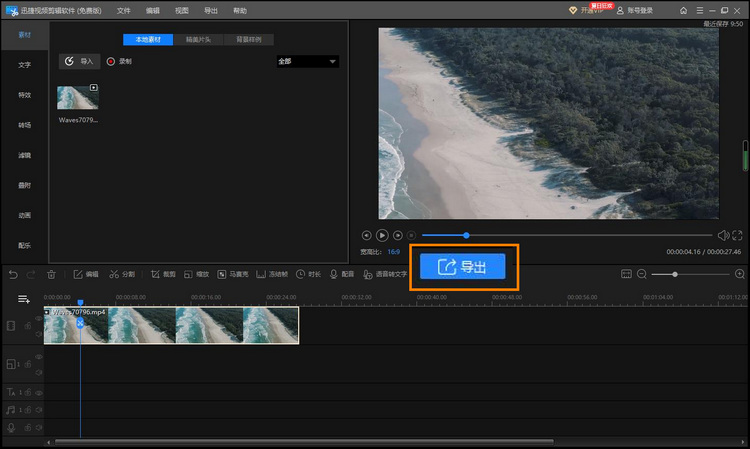This screenshot has height=449, width=750.
Task: Open the 素材 material sidebar tab
Action: pos(24,35)
